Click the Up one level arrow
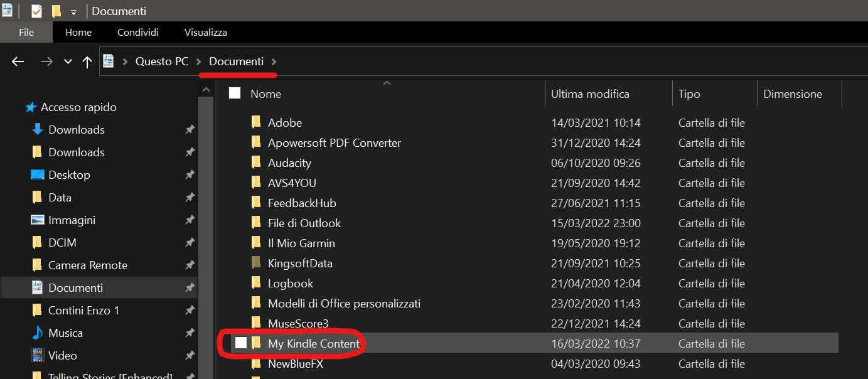Viewport: 868px width, 379px height. [x=87, y=61]
